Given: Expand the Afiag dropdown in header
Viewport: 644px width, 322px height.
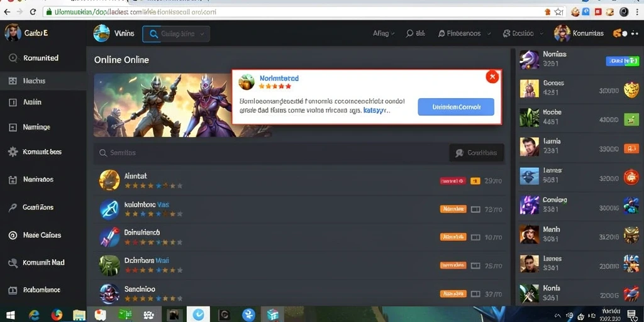Looking at the screenshot, I should tap(392, 34).
